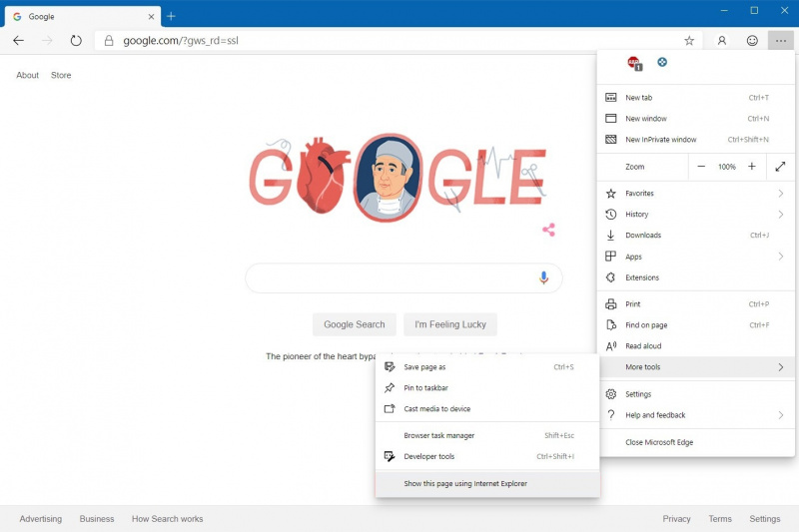Click the microphone voice search icon

[x=544, y=278]
